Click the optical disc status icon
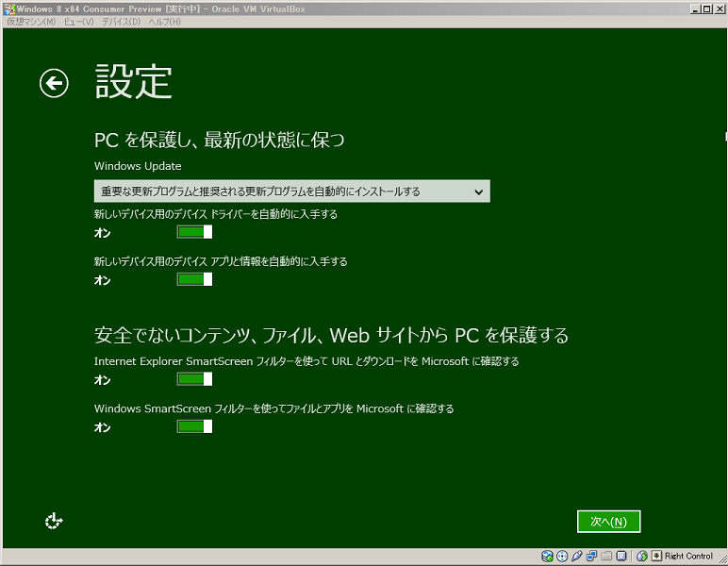Screen dimensions: 728x566 click(x=562, y=557)
